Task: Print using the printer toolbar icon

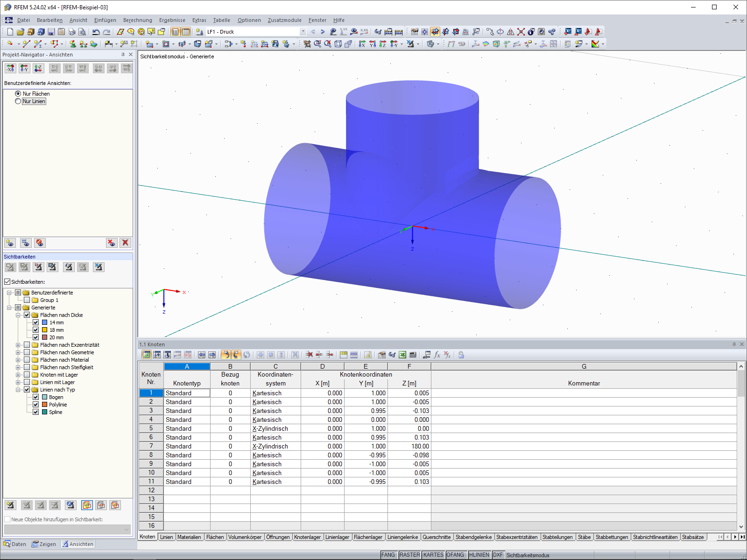Action: tap(72, 32)
